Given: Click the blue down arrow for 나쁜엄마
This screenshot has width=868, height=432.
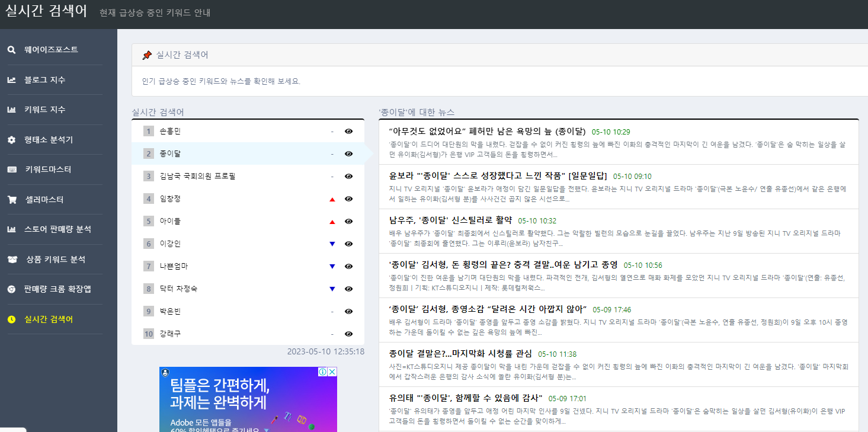Looking at the screenshot, I should (332, 267).
